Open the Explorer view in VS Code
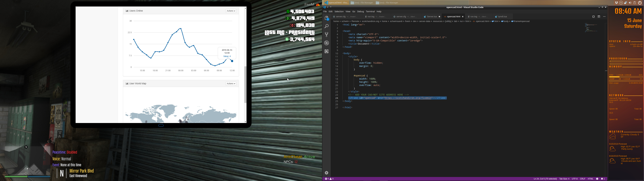The height and width of the screenshot is (181, 644). click(327, 18)
